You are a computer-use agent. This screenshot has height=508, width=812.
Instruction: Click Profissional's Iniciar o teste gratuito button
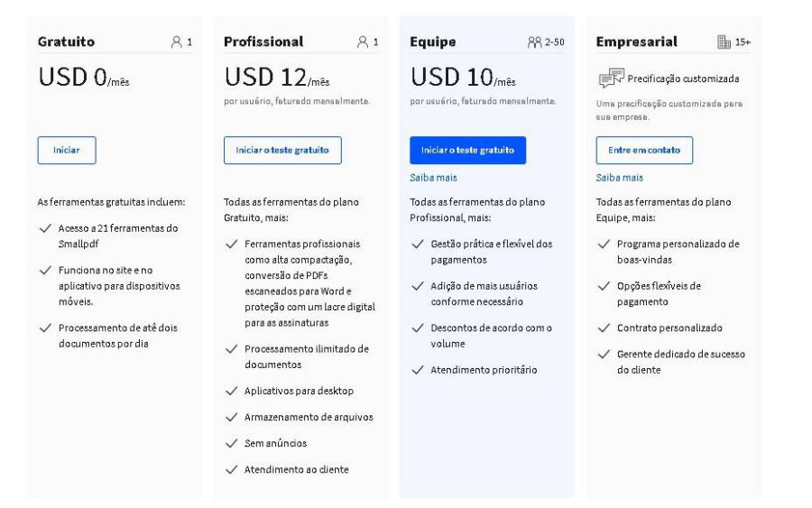click(282, 150)
